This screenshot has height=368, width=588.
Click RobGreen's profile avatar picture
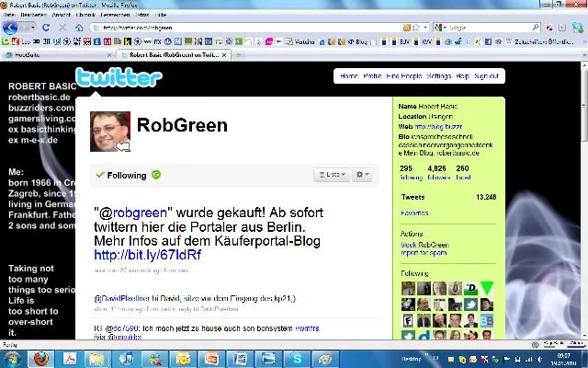pos(109,132)
